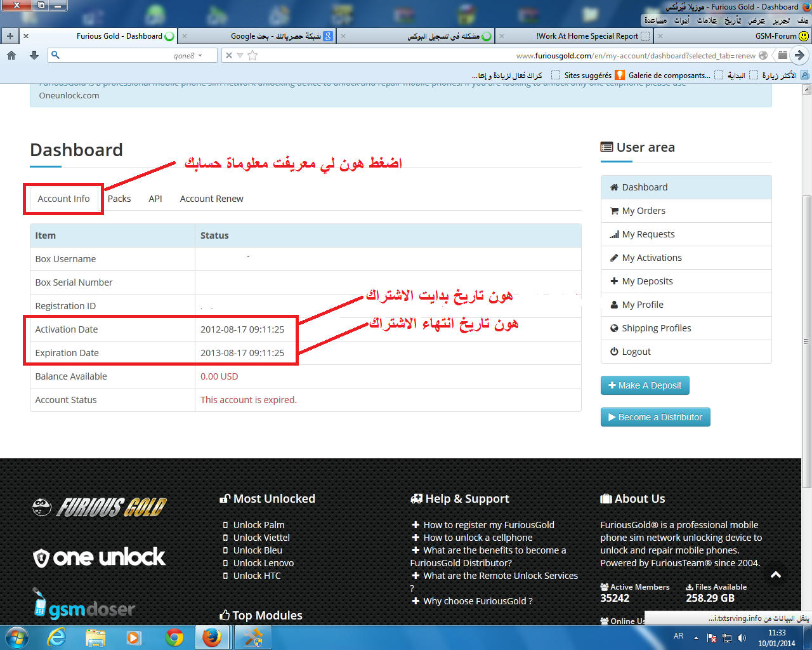Click Make A Deposit button
812x650 pixels.
click(645, 385)
